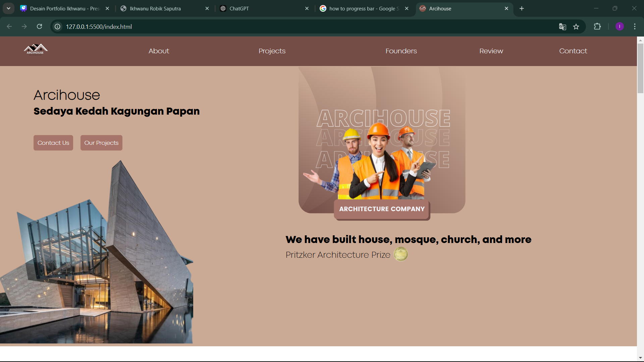Screen dimensions: 644x362
Task: Switch to Desain Portfolio Ikhwanu tab
Action: click(64, 8)
